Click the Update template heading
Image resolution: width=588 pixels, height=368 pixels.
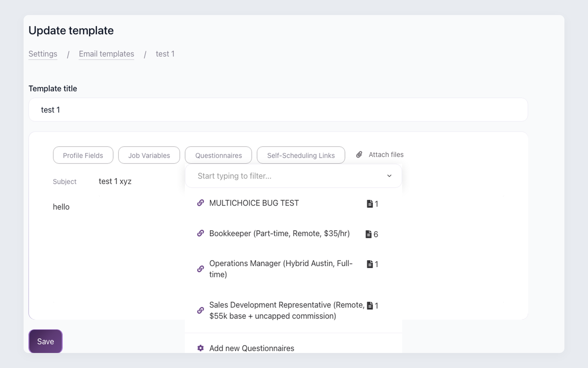(x=71, y=30)
